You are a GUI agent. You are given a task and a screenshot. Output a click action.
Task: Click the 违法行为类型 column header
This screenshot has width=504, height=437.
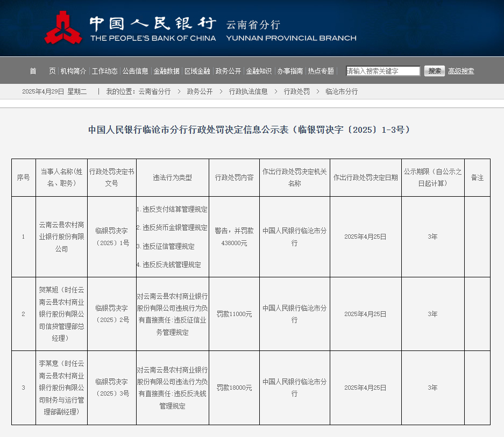coord(172,177)
